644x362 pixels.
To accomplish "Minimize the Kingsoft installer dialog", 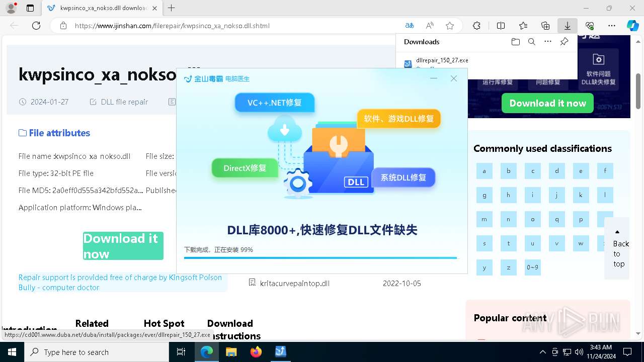I will click(434, 78).
